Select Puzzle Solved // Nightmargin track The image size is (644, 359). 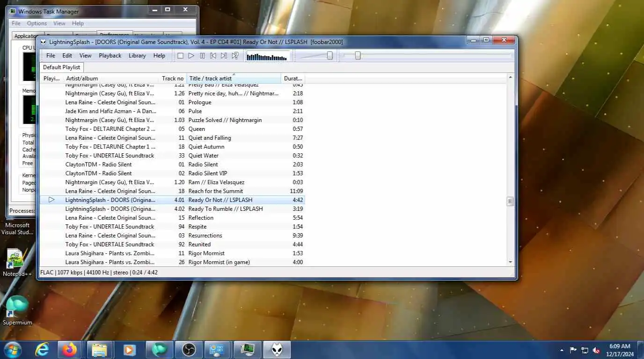coord(172,120)
